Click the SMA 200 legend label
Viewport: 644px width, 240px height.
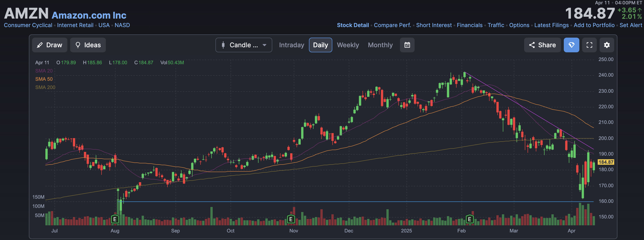(x=45, y=87)
